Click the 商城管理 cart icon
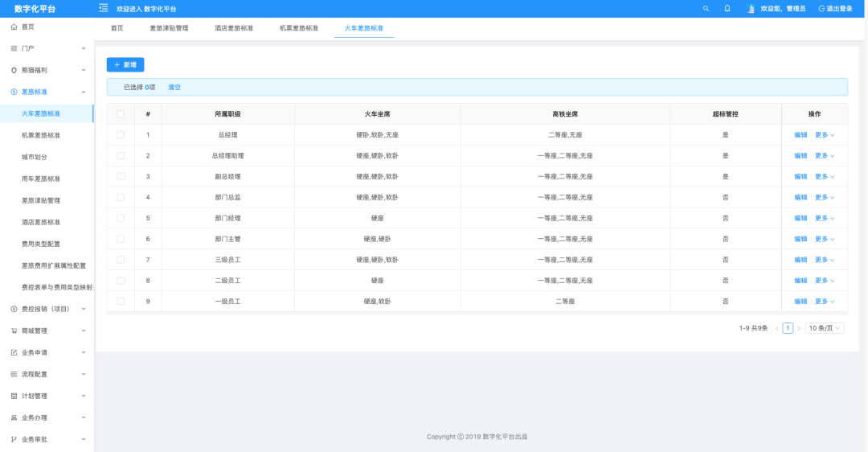Viewport: 868px width, 452px height. (14, 331)
